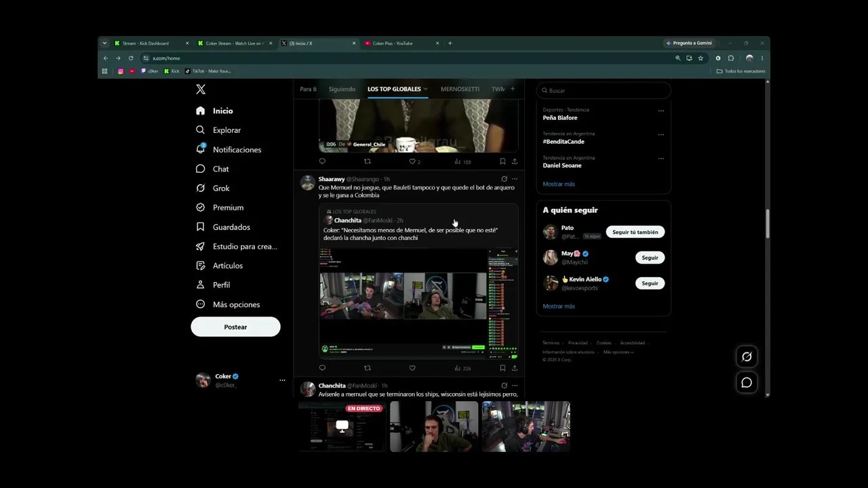Screen dimensions: 868x488
Task: Open a new browser tab
Action: click(450, 43)
